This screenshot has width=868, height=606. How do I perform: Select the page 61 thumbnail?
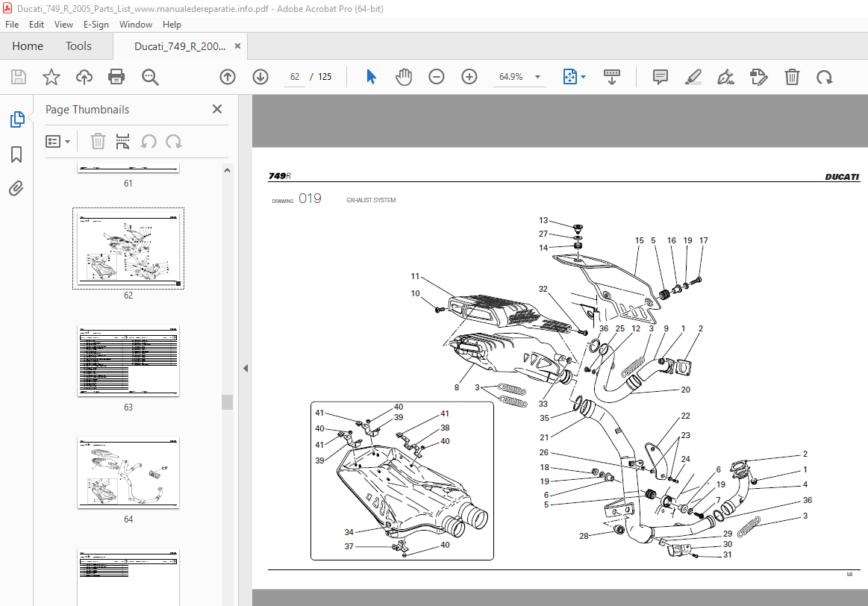coord(128,169)
